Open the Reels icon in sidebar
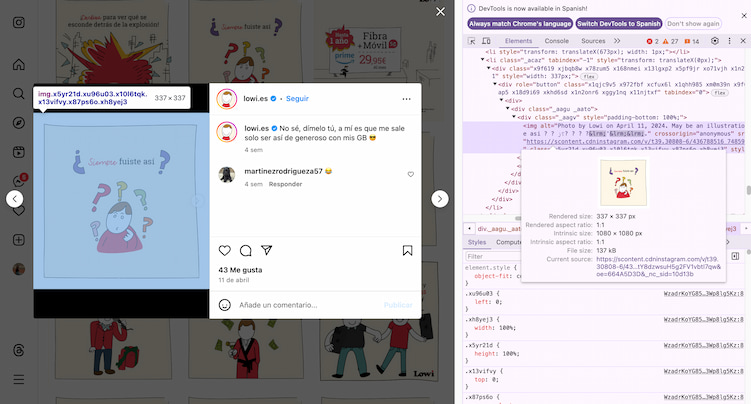The width and height of the screenshot is (751, 404). click(19, 152)
